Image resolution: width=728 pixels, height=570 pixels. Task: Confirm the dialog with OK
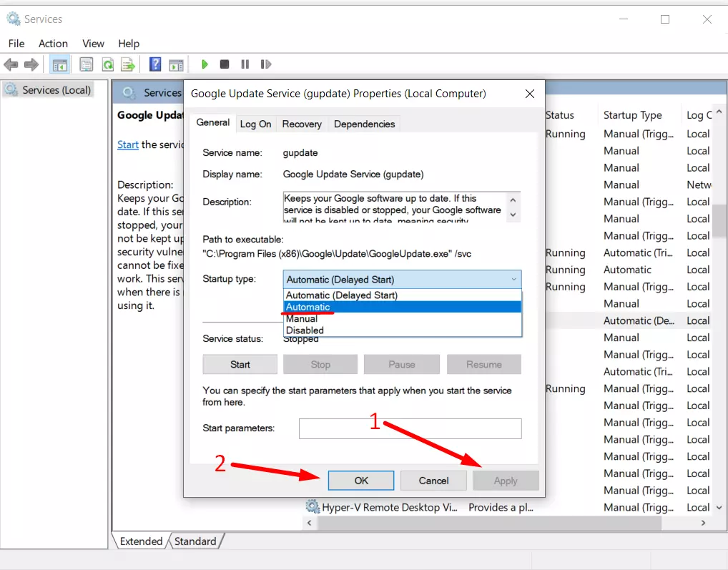[360, 481]
